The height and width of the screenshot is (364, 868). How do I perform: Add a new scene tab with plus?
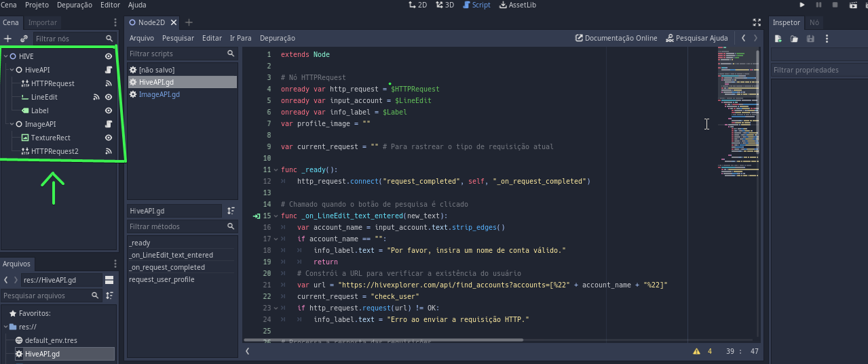click(189, 22)
